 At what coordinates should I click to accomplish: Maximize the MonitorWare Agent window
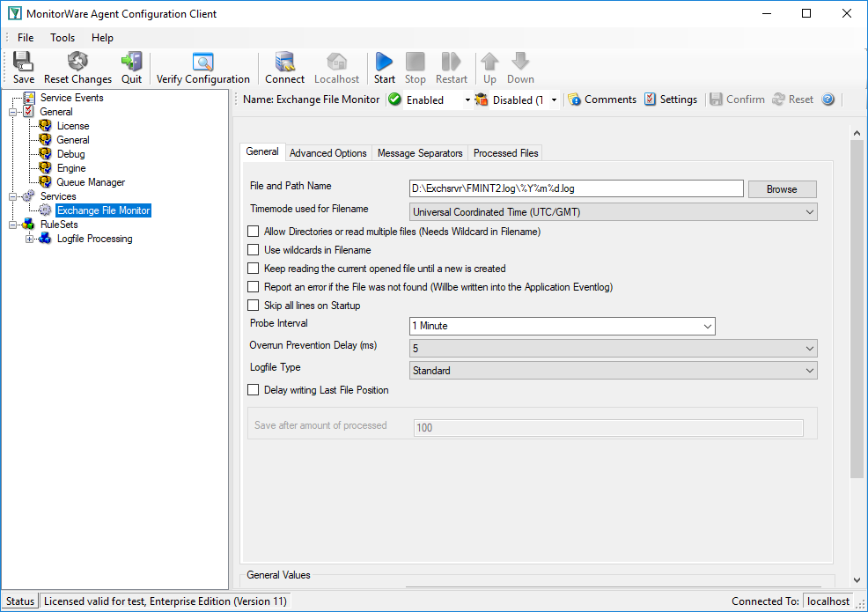806,13
